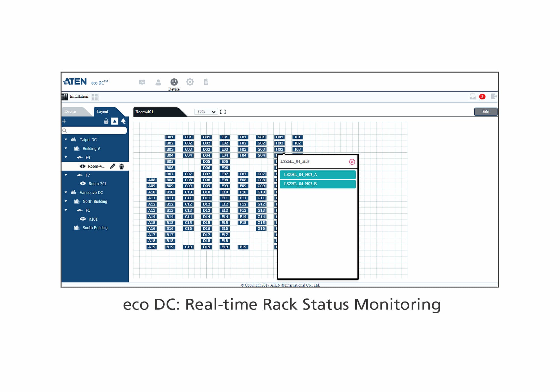560x392 pixels.
Task: Toggle fullscreen view of the room layout
Action: [x=223, y=111]
